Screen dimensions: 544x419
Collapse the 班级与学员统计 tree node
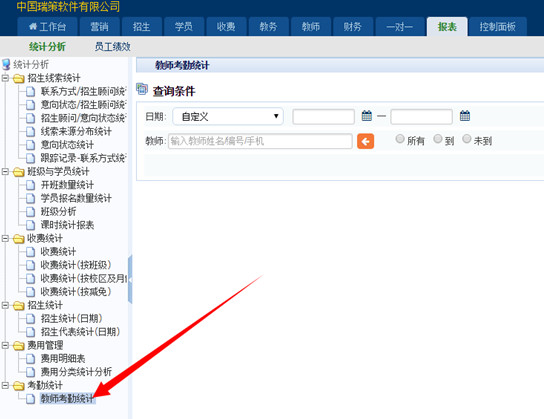pyautogui.click(x=5, y=171)
